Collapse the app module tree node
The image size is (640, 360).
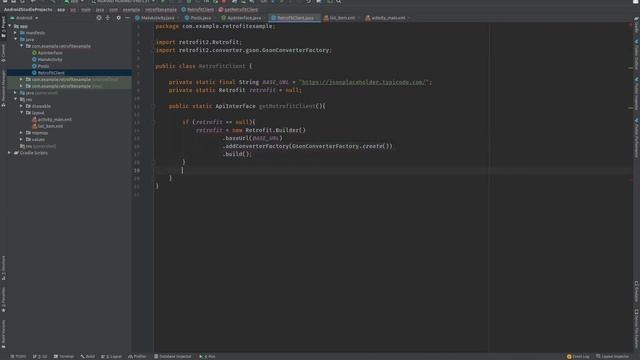tap(10, 26)
